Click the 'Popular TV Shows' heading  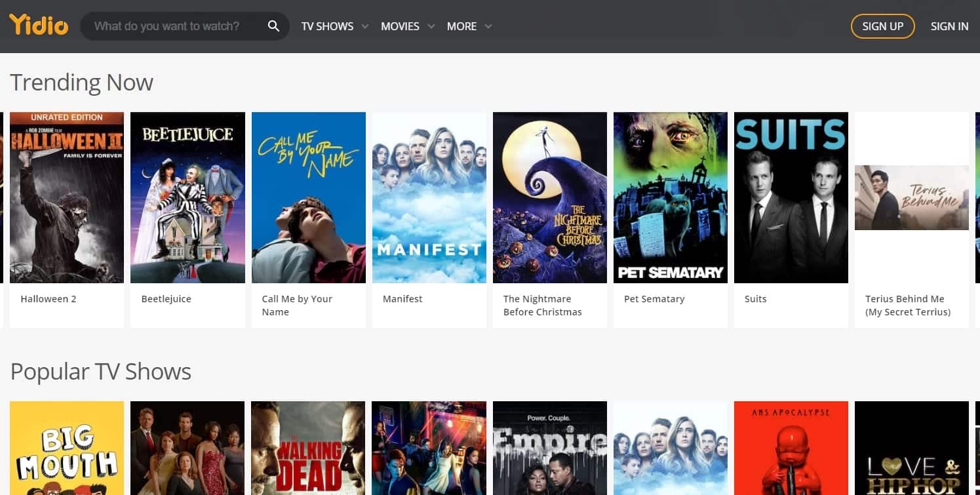(100, 372)
